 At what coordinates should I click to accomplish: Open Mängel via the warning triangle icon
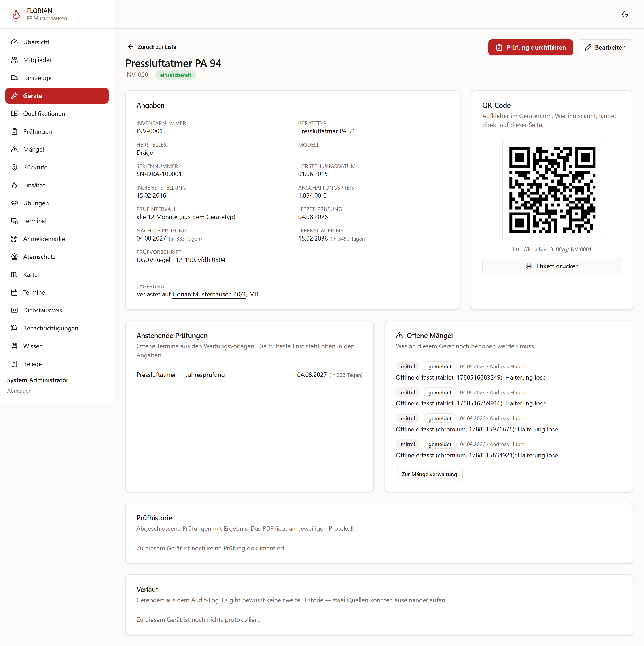[x=14, y=150]
